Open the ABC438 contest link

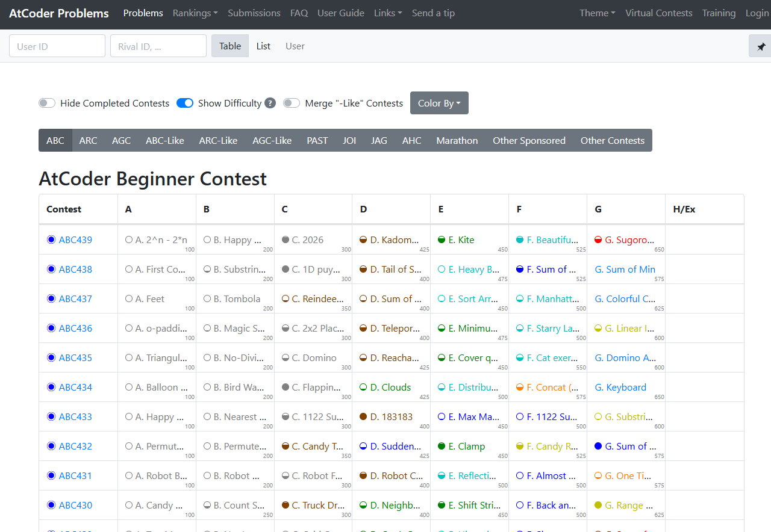[75, 269]
